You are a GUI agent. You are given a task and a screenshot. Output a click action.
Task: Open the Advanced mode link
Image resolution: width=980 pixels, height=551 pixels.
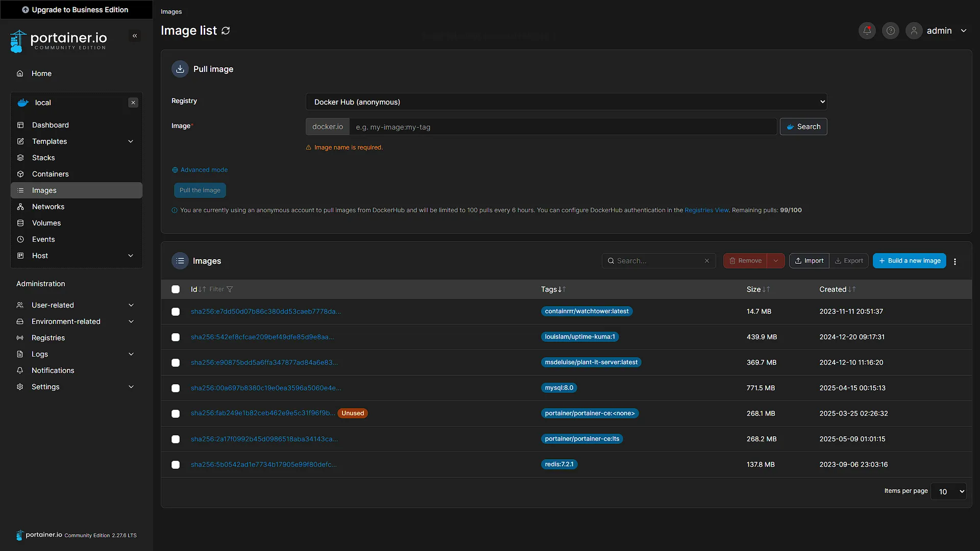coord(200,170)
